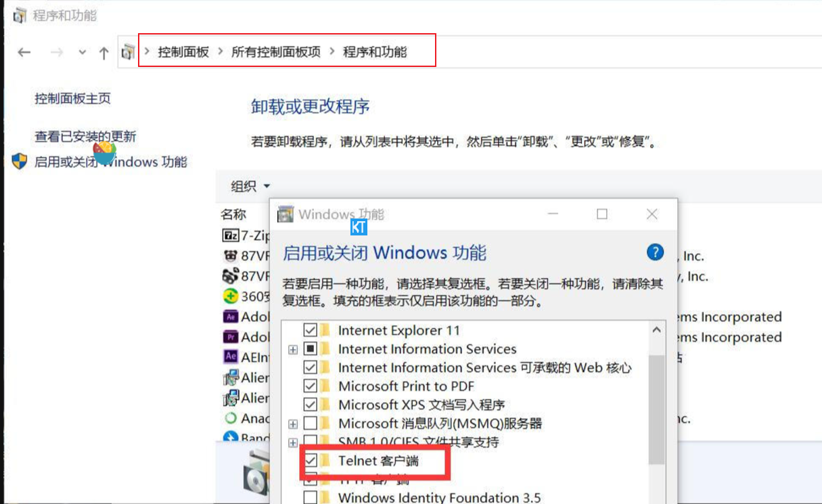Click the Anaconda program icon
This screenshot has height=504, width=822.
coord(231,418)
